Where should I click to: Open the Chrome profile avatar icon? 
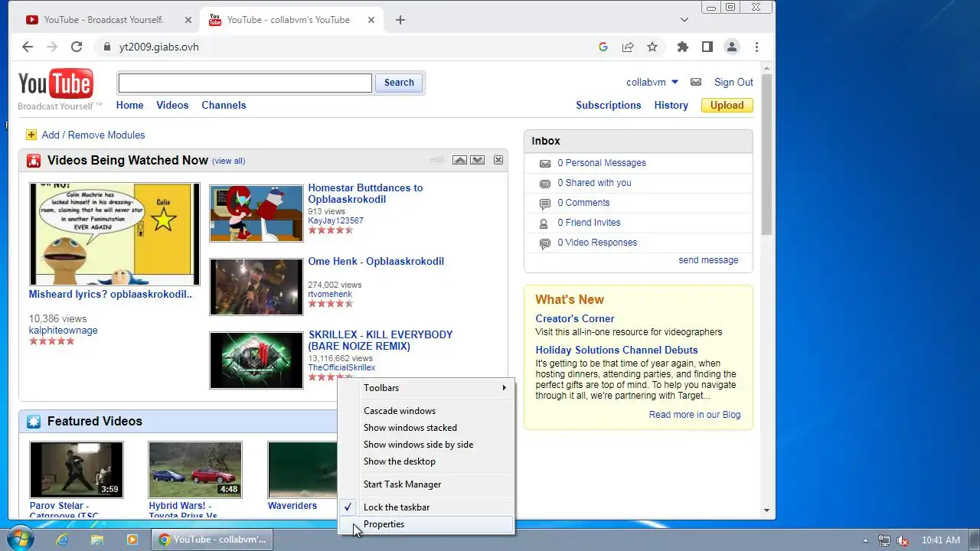732,47
